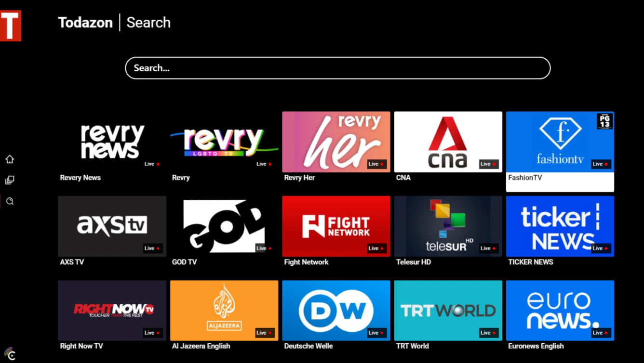Viewport: 644px width, 363px height.
Task: Click the "GOD TV" title text
Action: coord(185,262)
